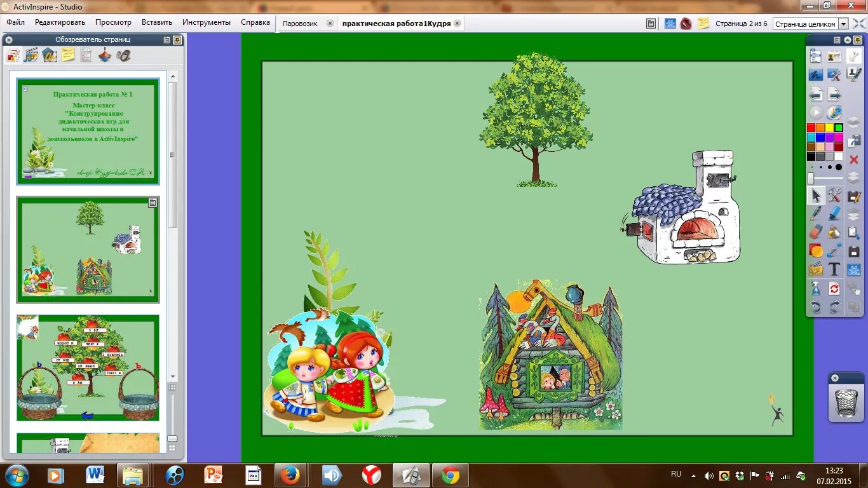Select the arrow Select tool

tap(816, 196)
